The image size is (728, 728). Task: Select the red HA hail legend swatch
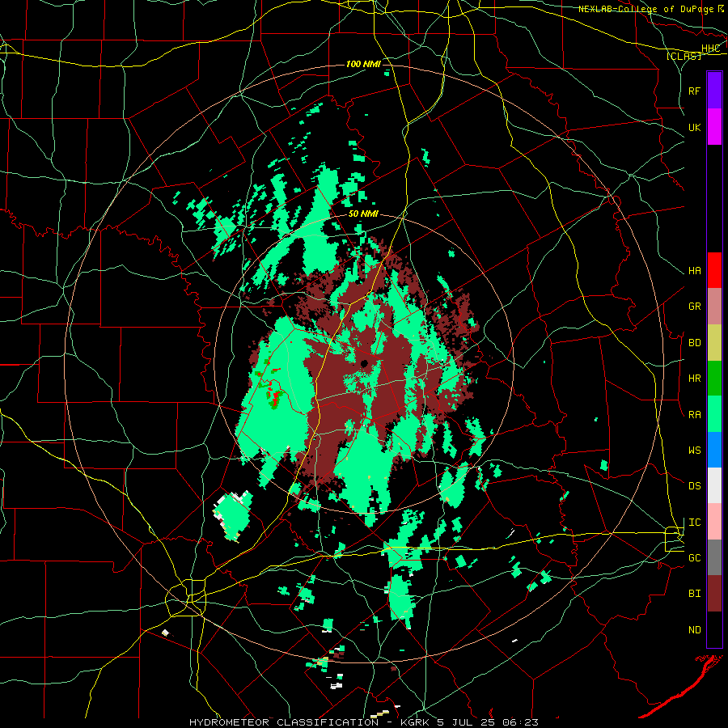point(714,270)
